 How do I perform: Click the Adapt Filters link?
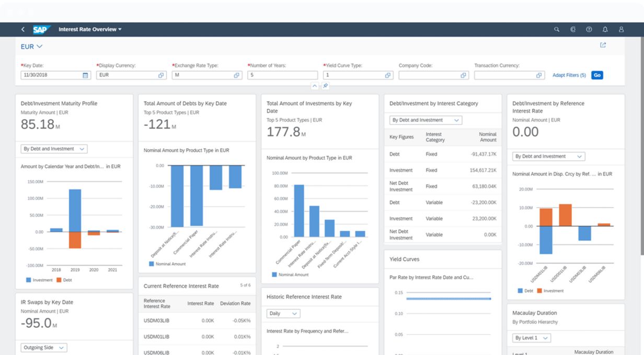click(x=569, y=75)
